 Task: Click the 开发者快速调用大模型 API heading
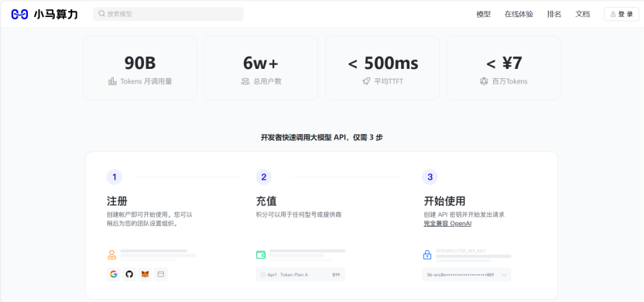pyautogui.click(x=321, y=138)
